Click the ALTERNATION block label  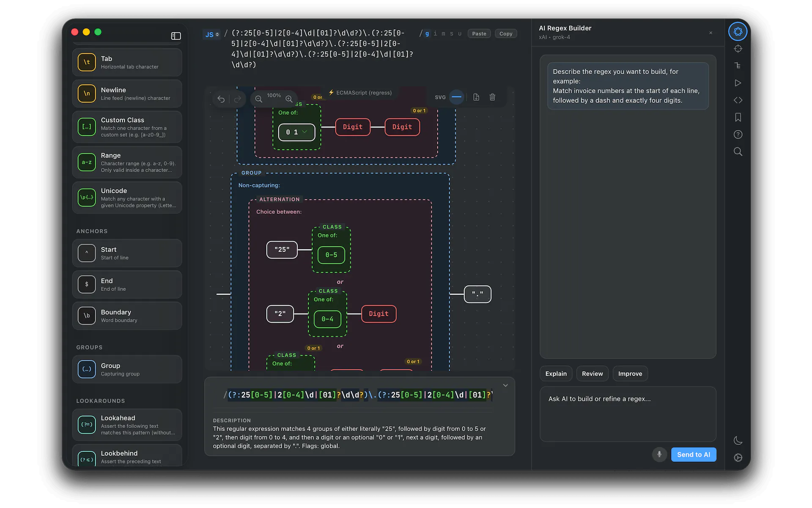[x=279, y=199]
